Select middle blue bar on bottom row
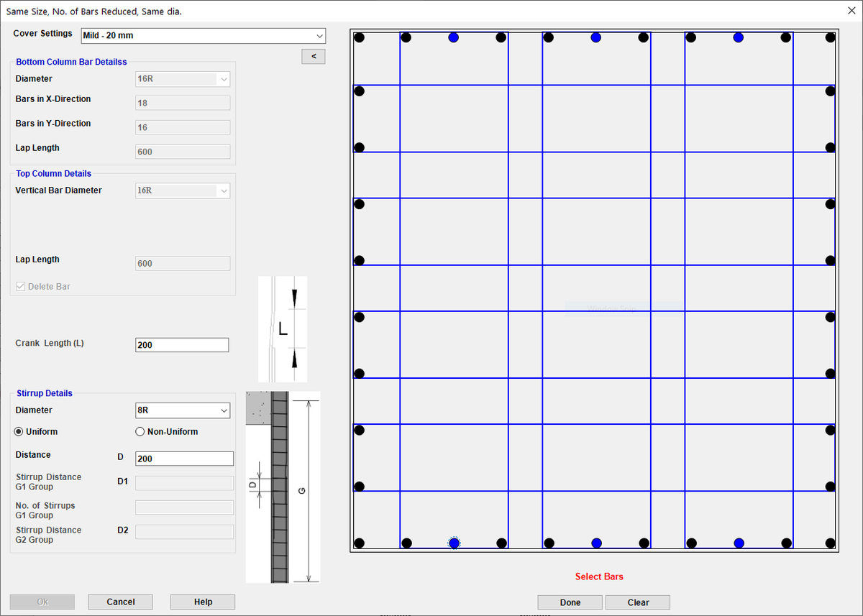 [x=596, y=543]
